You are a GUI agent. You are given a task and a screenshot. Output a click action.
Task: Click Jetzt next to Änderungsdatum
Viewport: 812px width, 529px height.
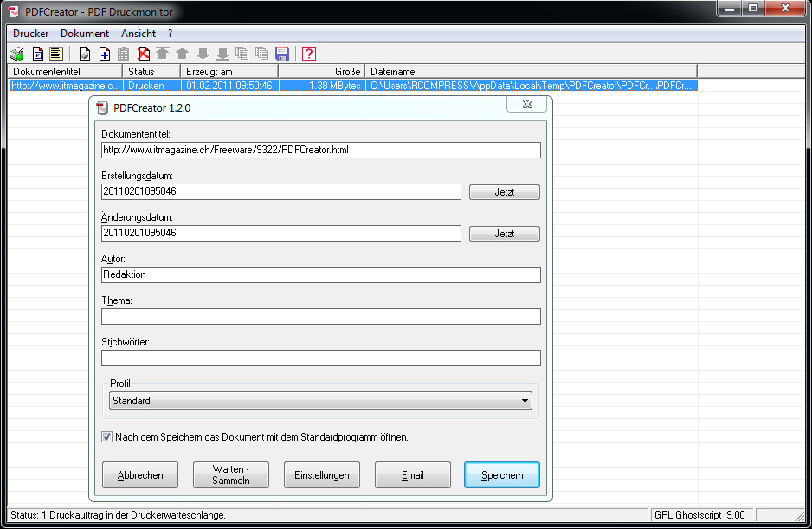(x=505, y=234)
